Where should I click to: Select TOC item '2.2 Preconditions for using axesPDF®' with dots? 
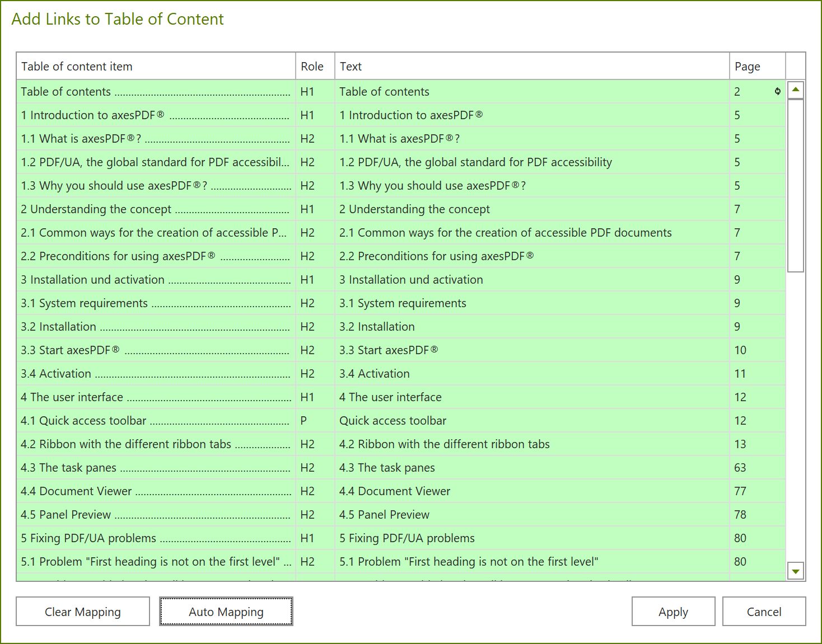click(156, 256)
